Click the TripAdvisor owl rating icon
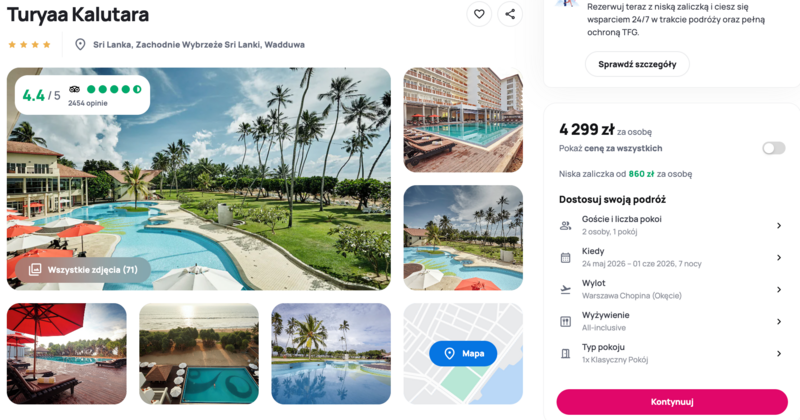Image resolution: width=800 pixels, height=420 pixels. [74, 89]
